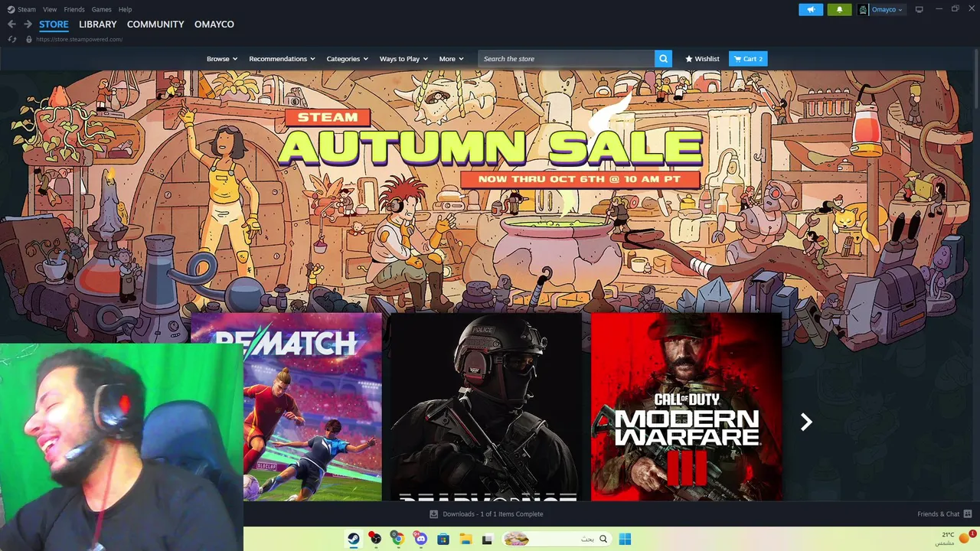The image size is (980, 551).
Task: Expand the Recommendations dropdown
Action: (x=283, y=58)
